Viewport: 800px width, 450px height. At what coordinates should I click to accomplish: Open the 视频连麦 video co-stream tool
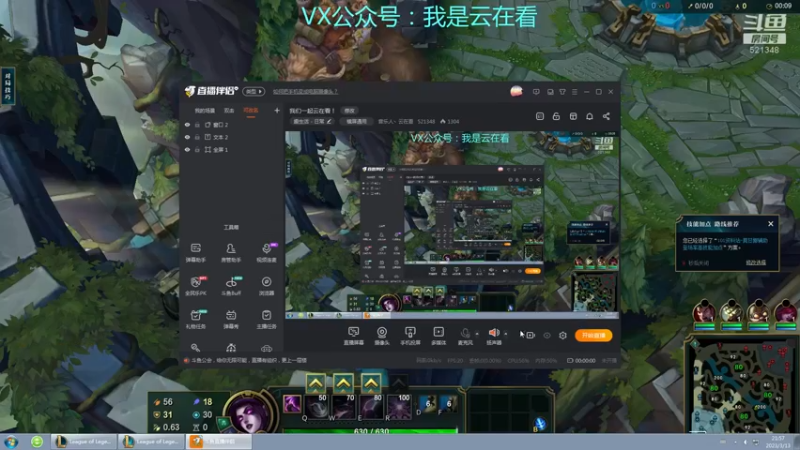266,253
